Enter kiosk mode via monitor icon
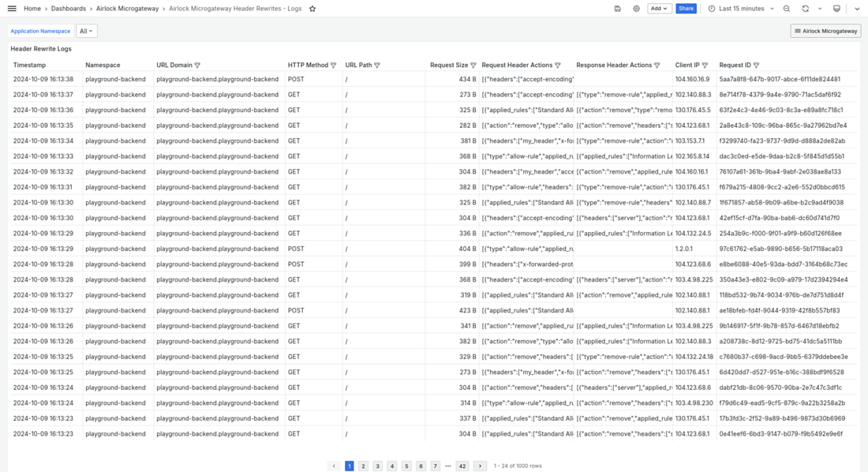Screen dimensions: 868x472 (837, 9)
